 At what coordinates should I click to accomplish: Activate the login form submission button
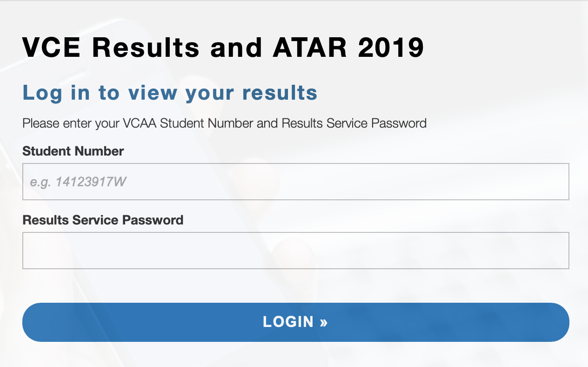click(x=296, y=322)
